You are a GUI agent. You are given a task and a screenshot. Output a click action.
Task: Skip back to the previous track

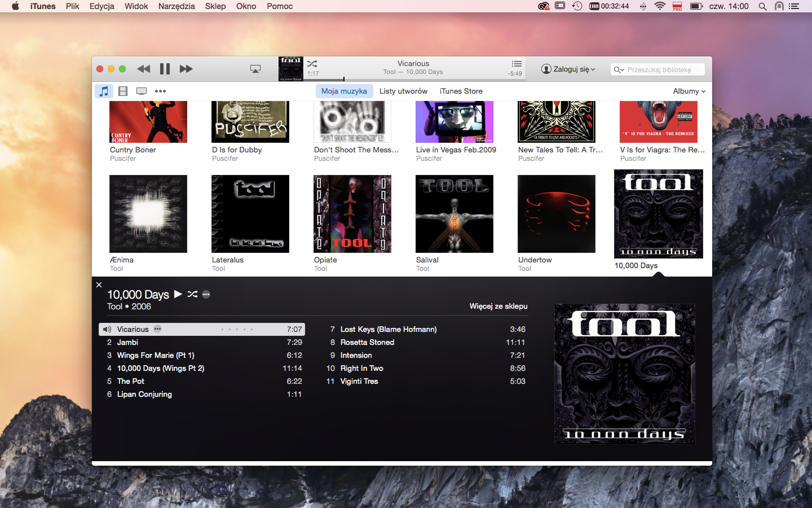pos(144,69)
